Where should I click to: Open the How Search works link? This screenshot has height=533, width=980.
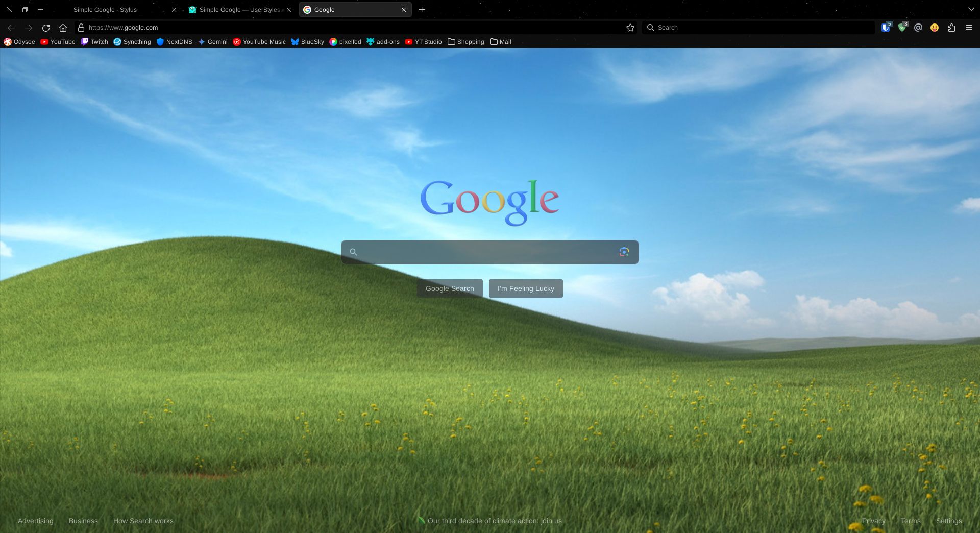[x=143, y=521]
